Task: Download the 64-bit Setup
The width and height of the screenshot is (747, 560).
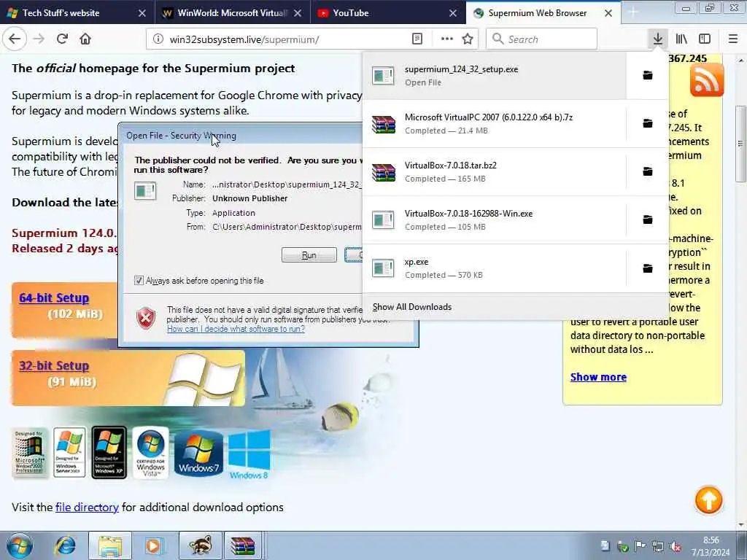Action: (54, 297)
